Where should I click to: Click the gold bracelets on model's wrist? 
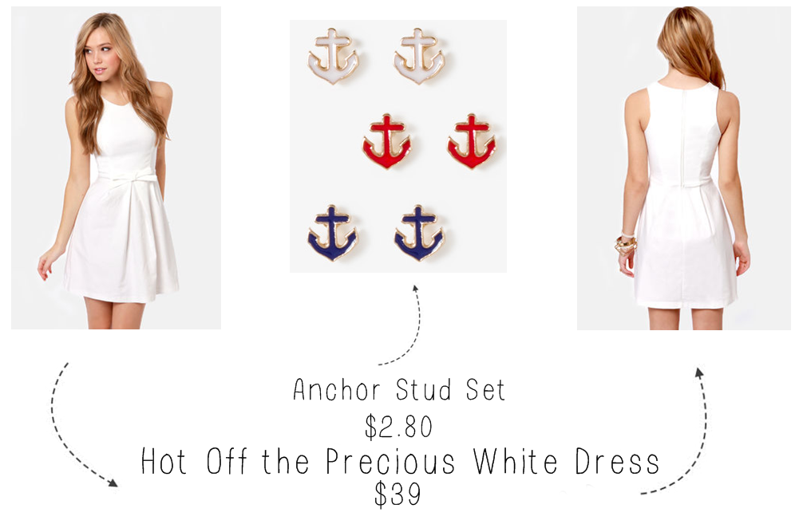pyautogui.click(x=626, y=244)
